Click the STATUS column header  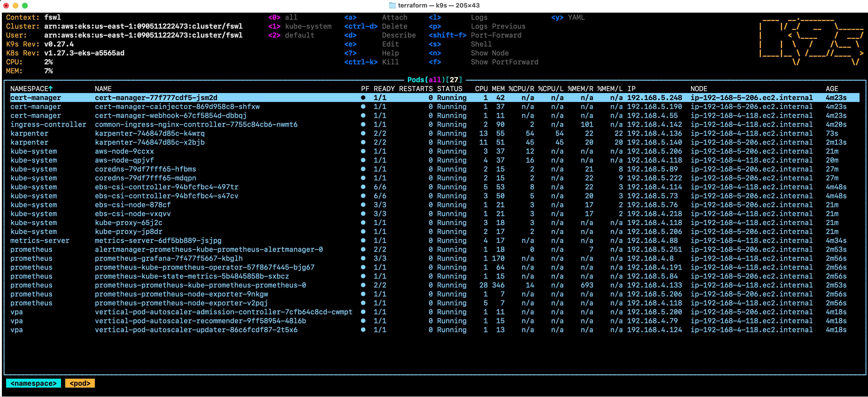(449, 89)
